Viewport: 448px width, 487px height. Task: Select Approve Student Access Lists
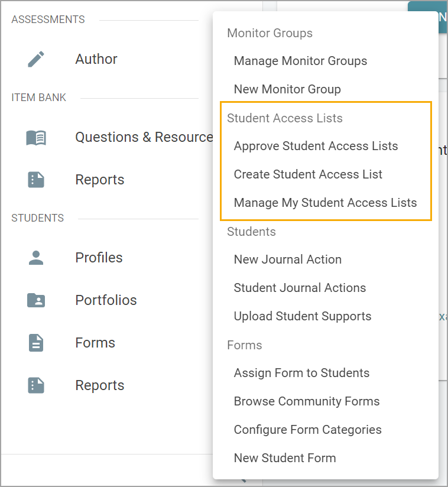pos(316,146)
